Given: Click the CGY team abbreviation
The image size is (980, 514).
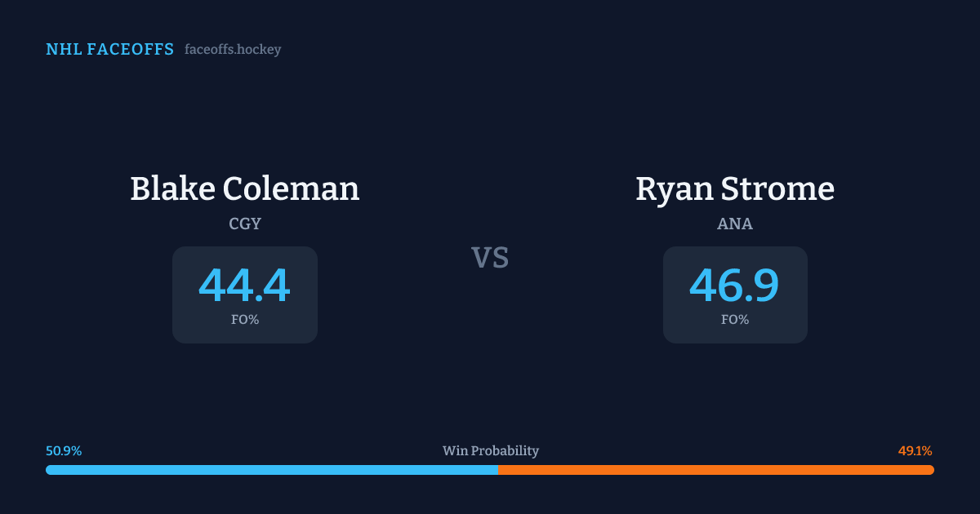Looking at the screenshot, I should pos(245,224).
